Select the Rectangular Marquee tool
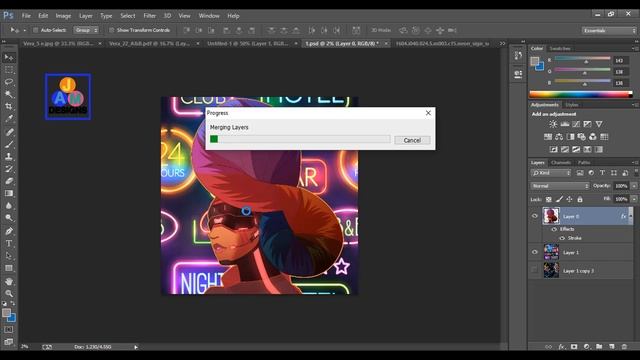 coord(9,70)
